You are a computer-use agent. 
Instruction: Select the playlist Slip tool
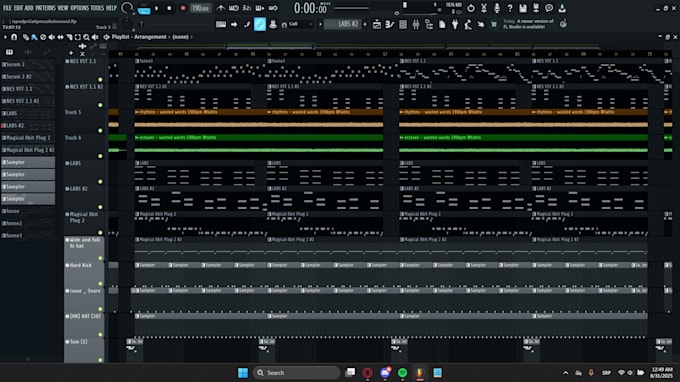pyautogui.click(x=60, y=37)
